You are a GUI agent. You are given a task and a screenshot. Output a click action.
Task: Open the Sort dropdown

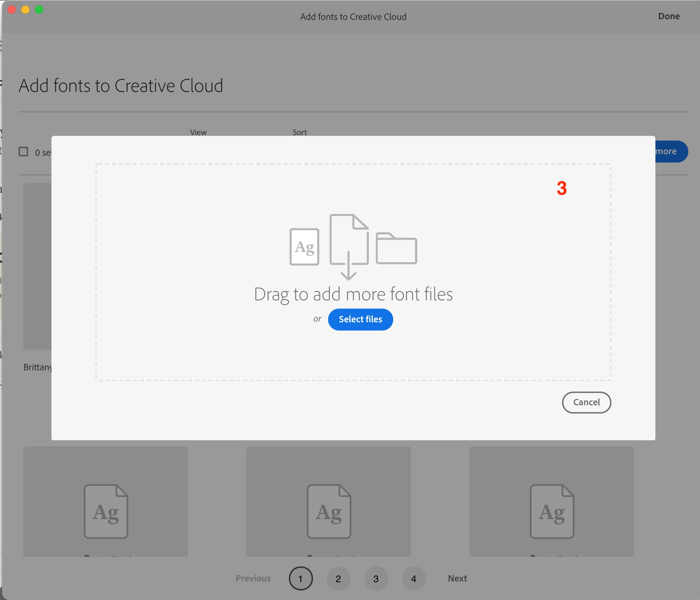pos(300,132)
